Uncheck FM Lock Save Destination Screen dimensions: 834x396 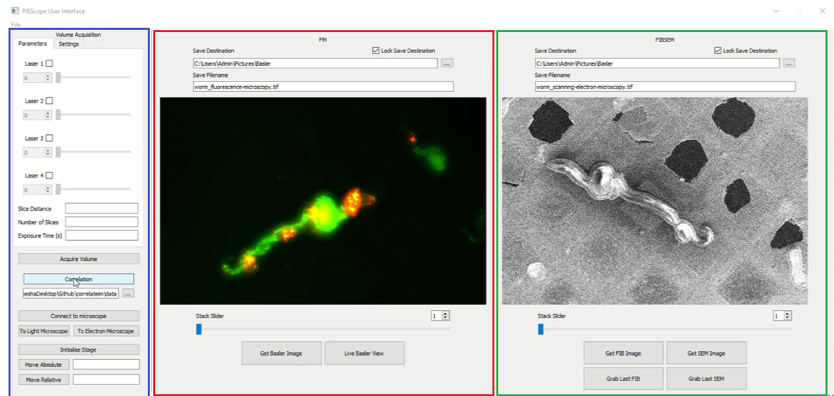(x=376, y=50)
